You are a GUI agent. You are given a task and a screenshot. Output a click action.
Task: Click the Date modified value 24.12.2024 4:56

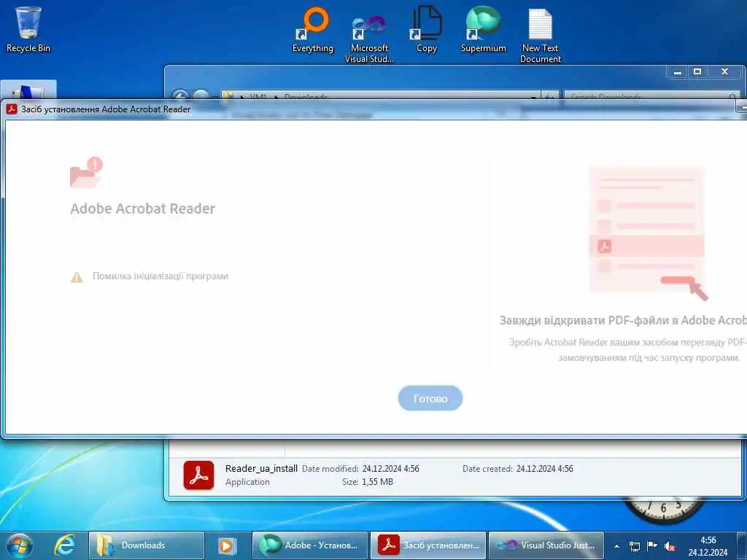click(x=391, y=469)
